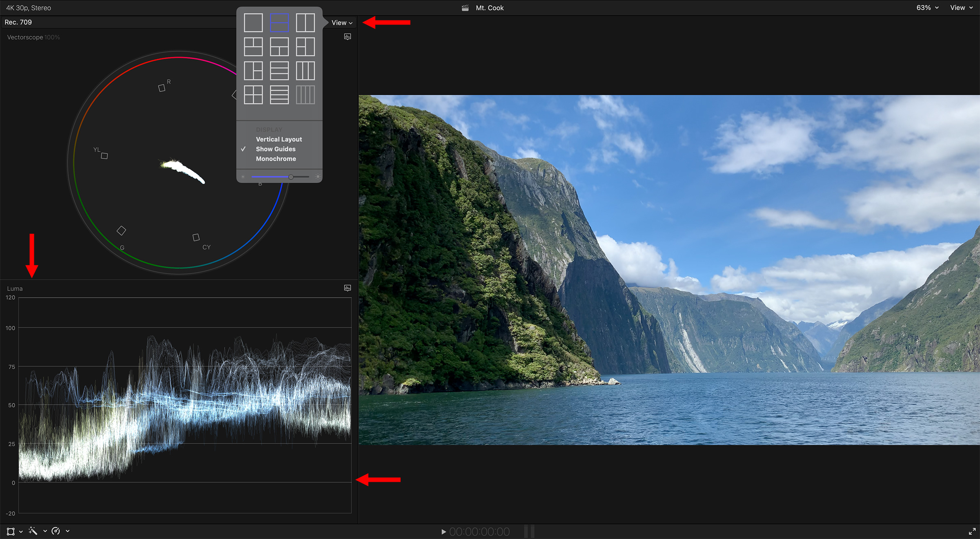The height and width of the screenshot is (539, 980).
Task: Enable the Vertical Layout option
Action: [279, 139]
